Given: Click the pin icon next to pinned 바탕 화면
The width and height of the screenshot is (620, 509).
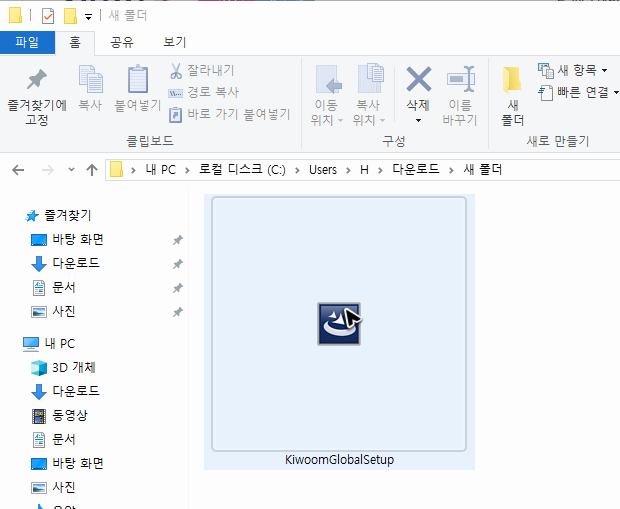Looking at the screenshot, I should point(178,240).
